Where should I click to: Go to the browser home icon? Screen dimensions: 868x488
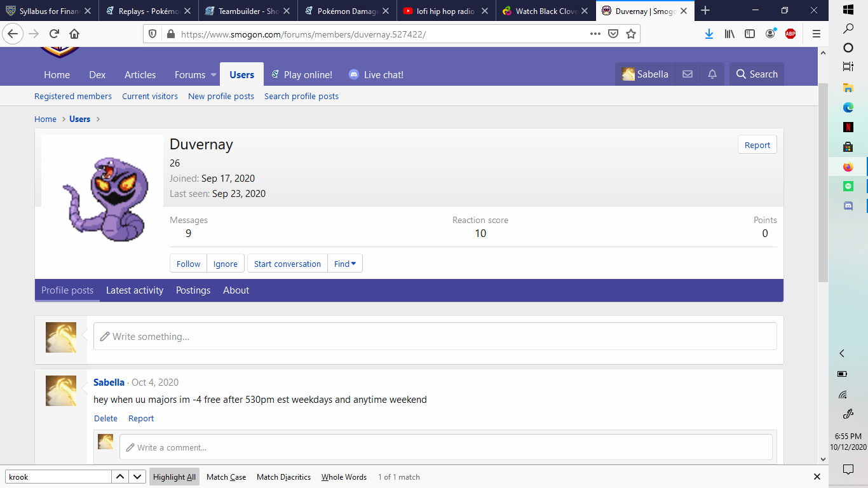tap(74, 34)
